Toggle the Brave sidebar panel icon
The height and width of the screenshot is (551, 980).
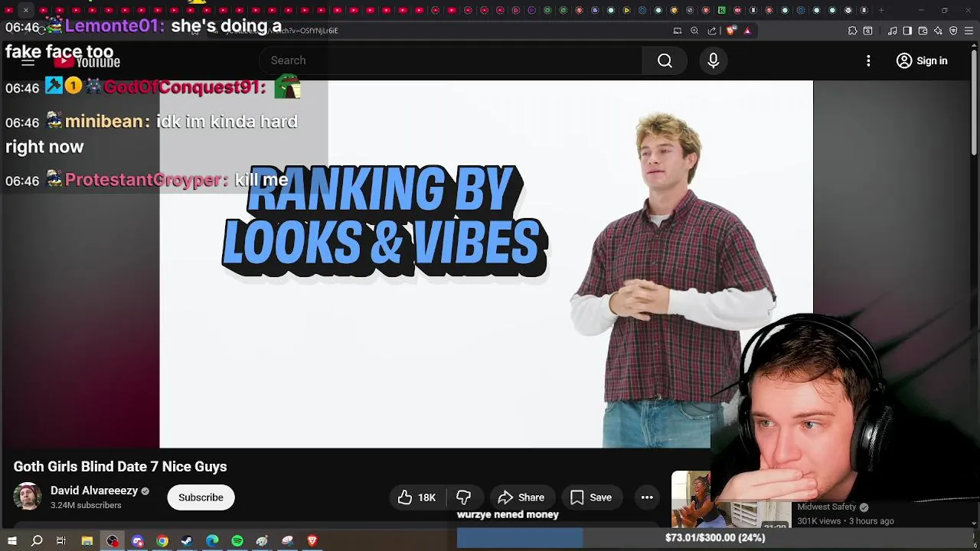[907, 31]
